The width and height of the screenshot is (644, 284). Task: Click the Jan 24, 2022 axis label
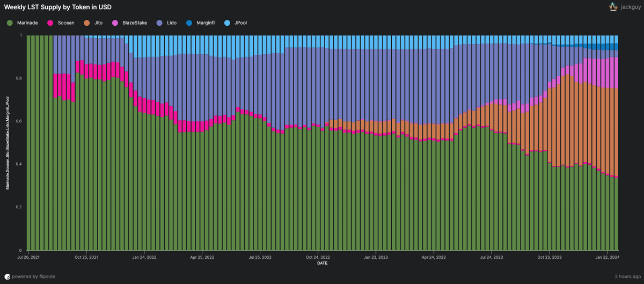tap(143, 257)
